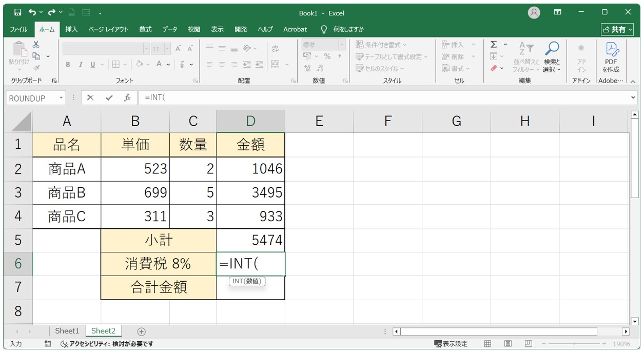644x353 pixels.
Task: Toggle align left
Action: [209, 65]
